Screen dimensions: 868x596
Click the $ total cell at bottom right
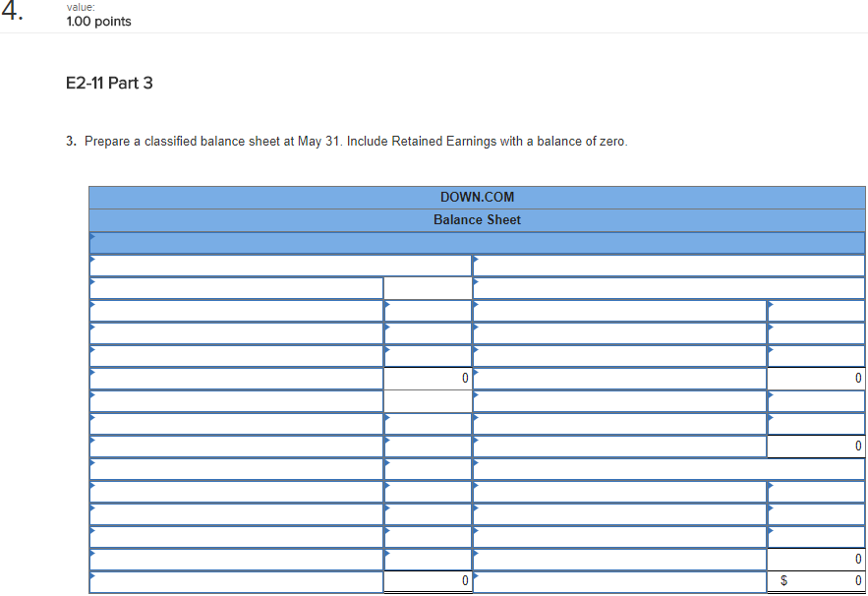(816, 580)
